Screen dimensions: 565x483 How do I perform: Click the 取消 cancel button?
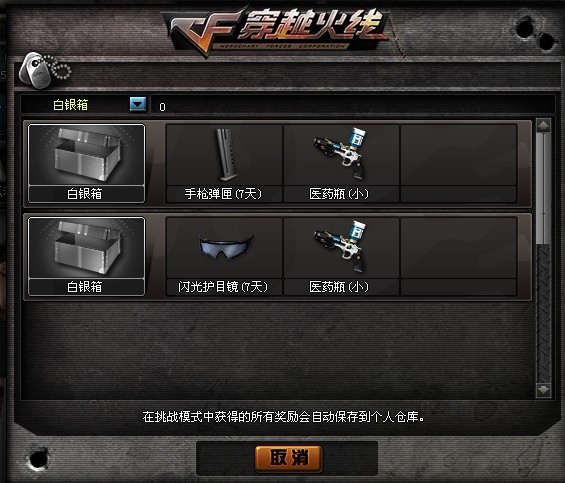(x=288, y=458)
